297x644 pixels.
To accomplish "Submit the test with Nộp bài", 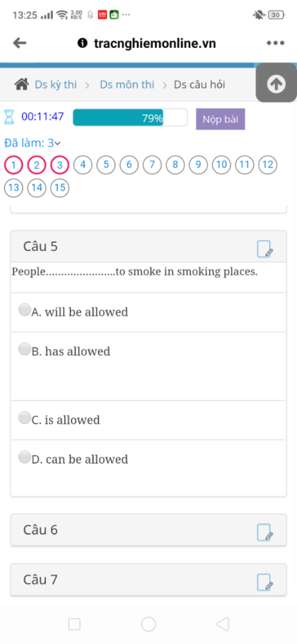I will click(x=220, y=119).
